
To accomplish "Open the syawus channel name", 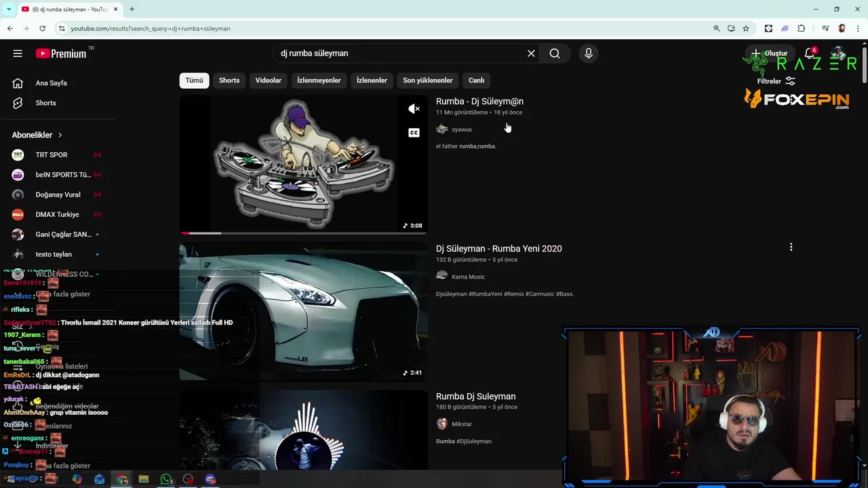I will pos(462,129).
